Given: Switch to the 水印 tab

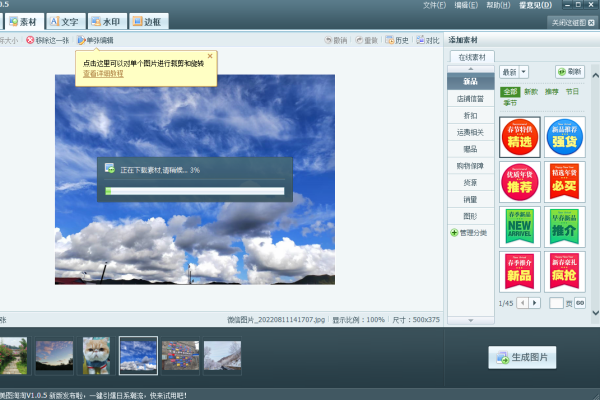Looking at the screenshot, I should pyautogui.click(x=107, y=21).
